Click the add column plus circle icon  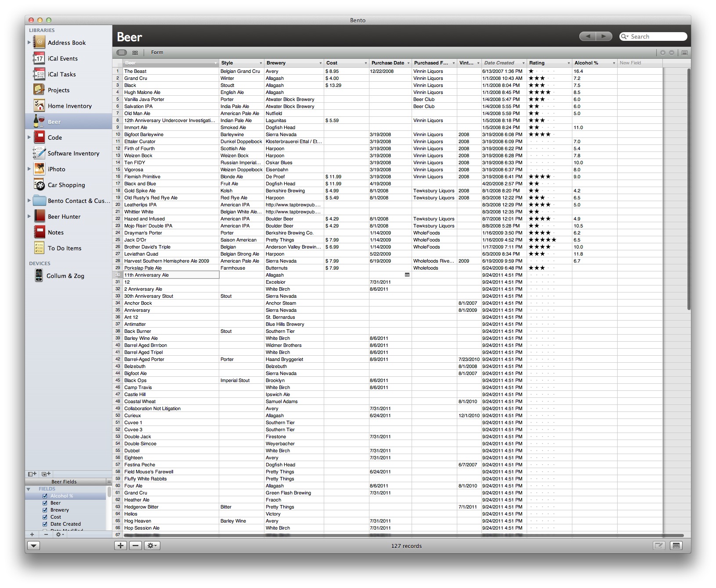point(663,53)
